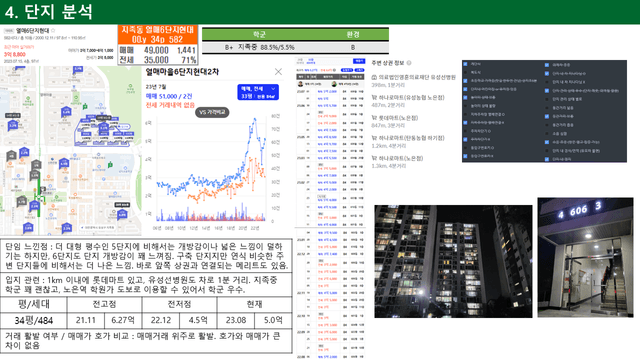The image size is (640, 360).
Task: Click the 23.08 current date cell
Action: pos(236,320)
